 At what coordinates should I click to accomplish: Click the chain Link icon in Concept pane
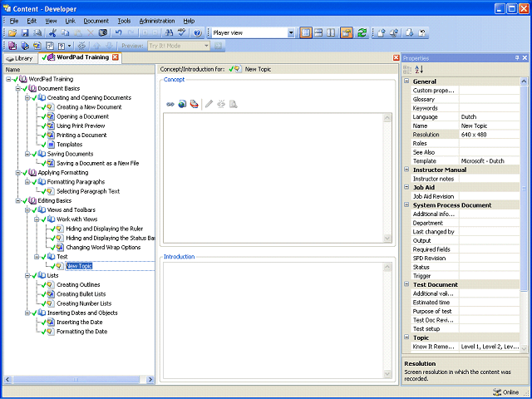click(170, 104)
